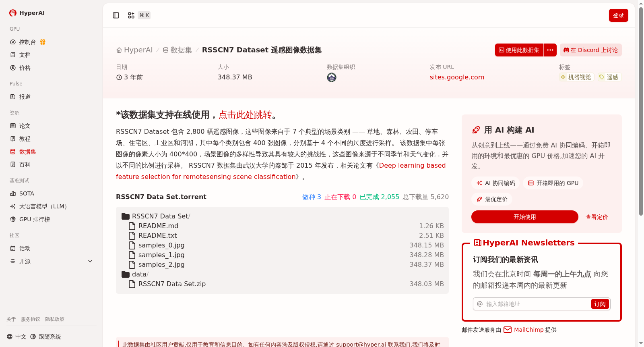Viewport: 644px width, 347px height.
Task: Go to HyperAI home breadcrumb
Action: tap(134, 50)
